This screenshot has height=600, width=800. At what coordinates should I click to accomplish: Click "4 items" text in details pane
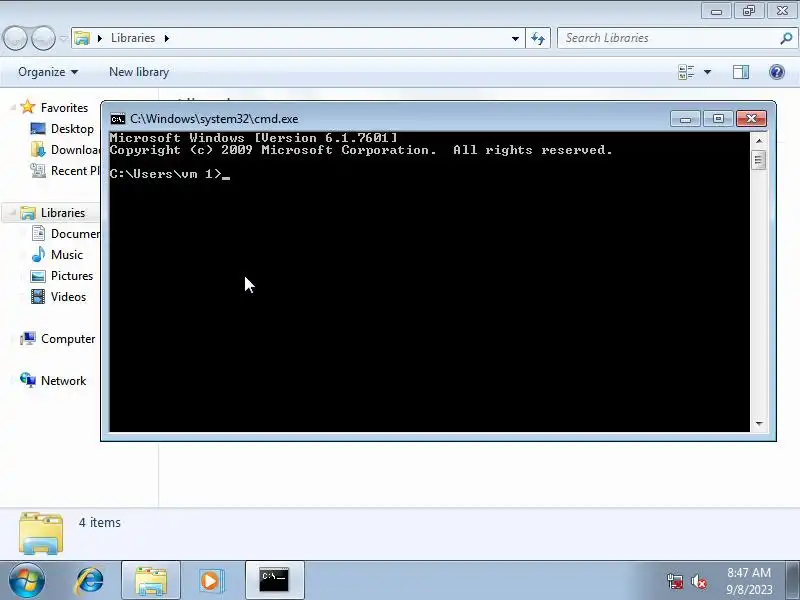pyautogui.click(x=99, y=522)
